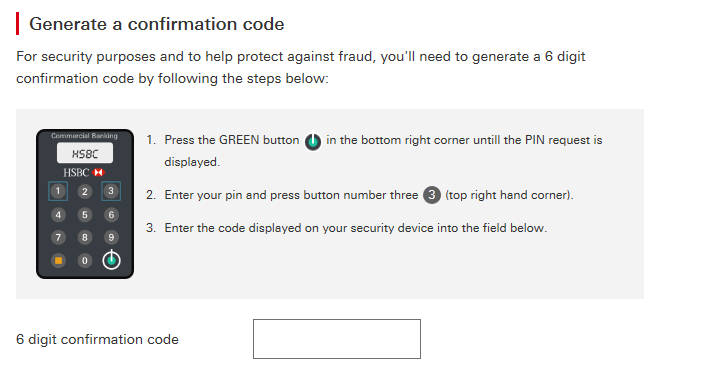
Task: Click the Commercial Banking label on device
Action: pos(84,136)
